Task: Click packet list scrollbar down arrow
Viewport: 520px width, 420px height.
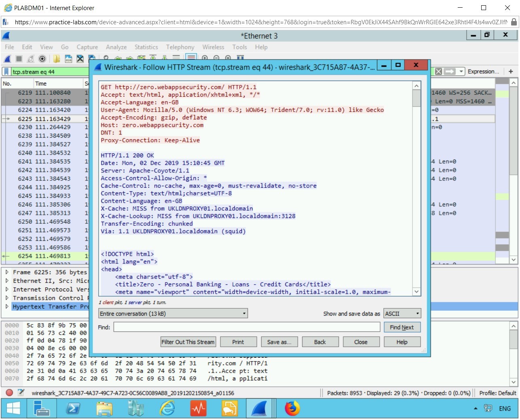Action: (513, 259)
